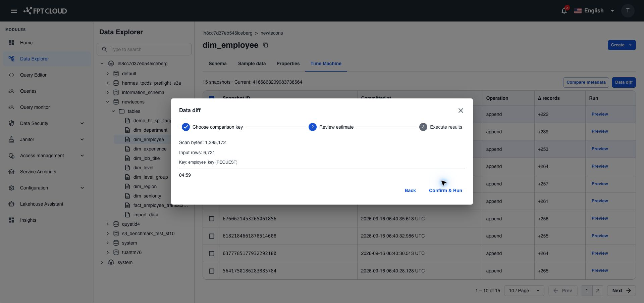Image resolution: width=644 pixels, height=303 pixels.
Task: Click the Query monitor icon
Action: click(x=11, y=107)
